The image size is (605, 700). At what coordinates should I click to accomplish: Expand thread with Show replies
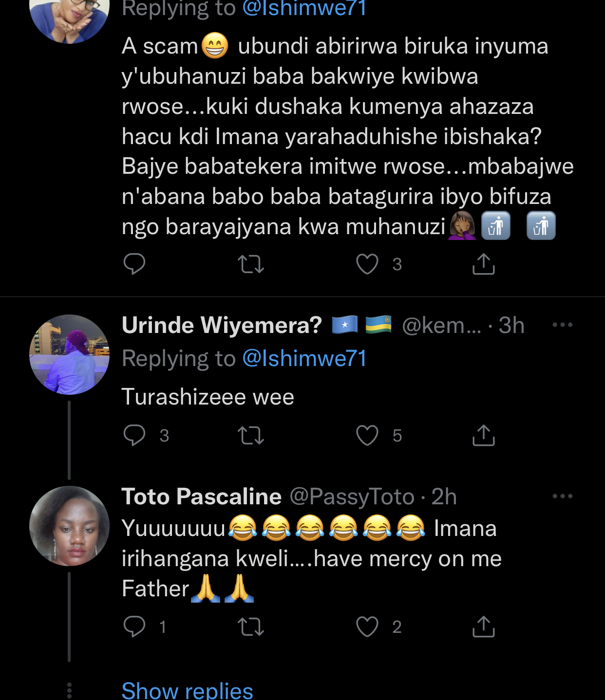(x=187, y=690)
